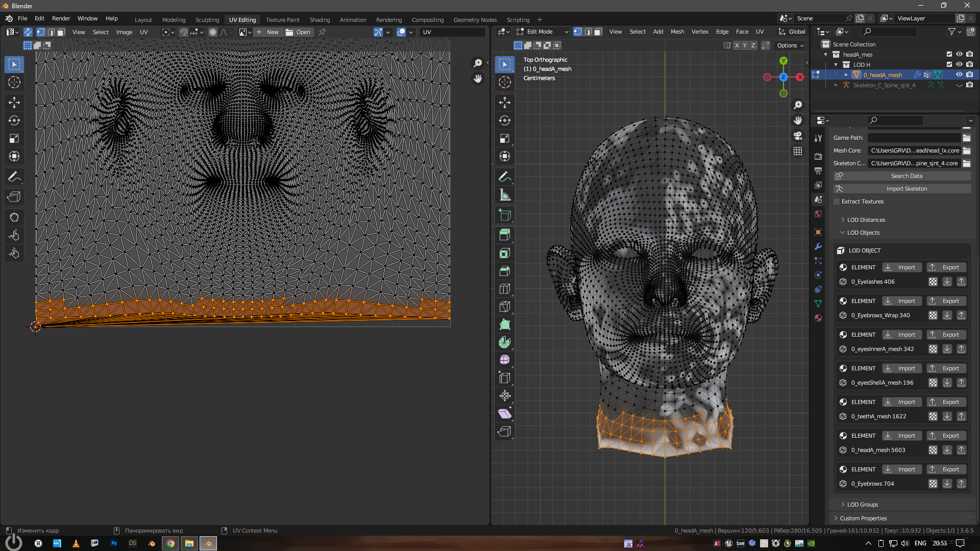Open the Geometry Nodes workspace tab
Screen dimensions: 980x551
click(x=475, y=20)
